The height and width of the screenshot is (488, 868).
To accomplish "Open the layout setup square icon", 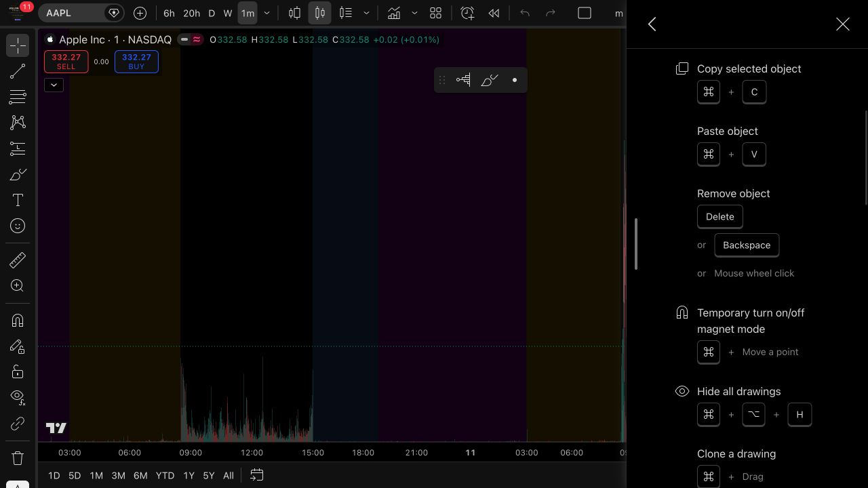I will pos(585,13).
